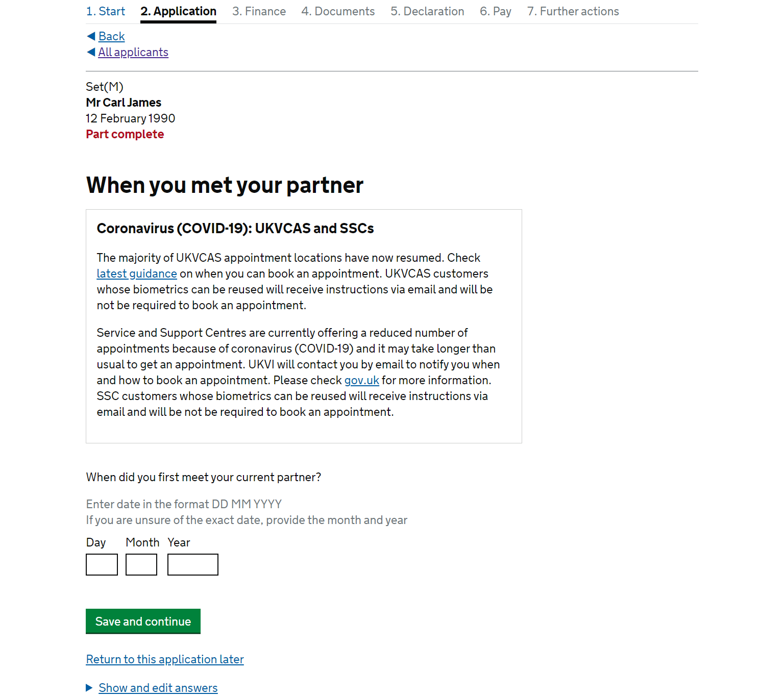Click the triangle icon next to Show and edit answers
The image size is (784, 697).
tap(89, 688)
